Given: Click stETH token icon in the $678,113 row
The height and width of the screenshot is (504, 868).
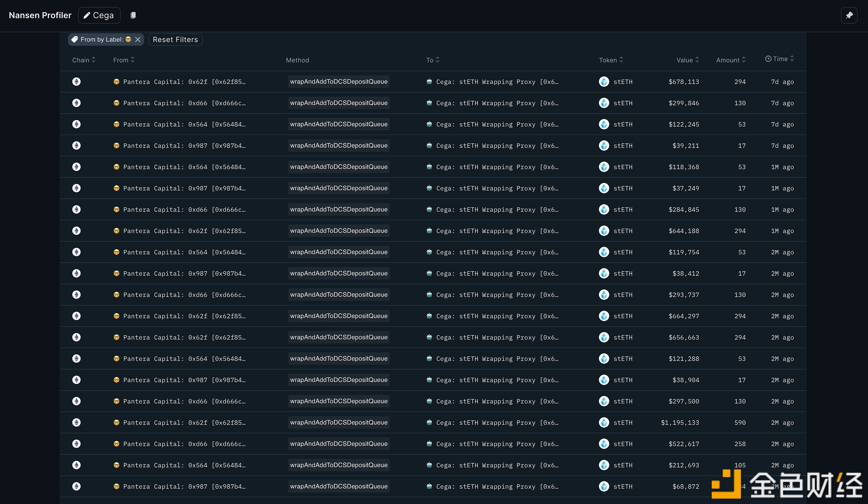Looking at the screenshot, I should pyautogui.click(x=604, y=82).
